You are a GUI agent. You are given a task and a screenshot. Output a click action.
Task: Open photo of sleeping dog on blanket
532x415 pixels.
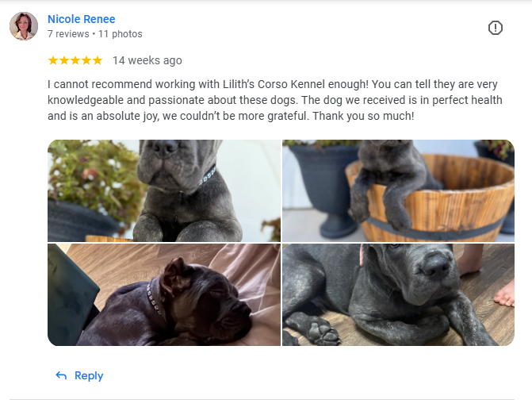(164, 294)
